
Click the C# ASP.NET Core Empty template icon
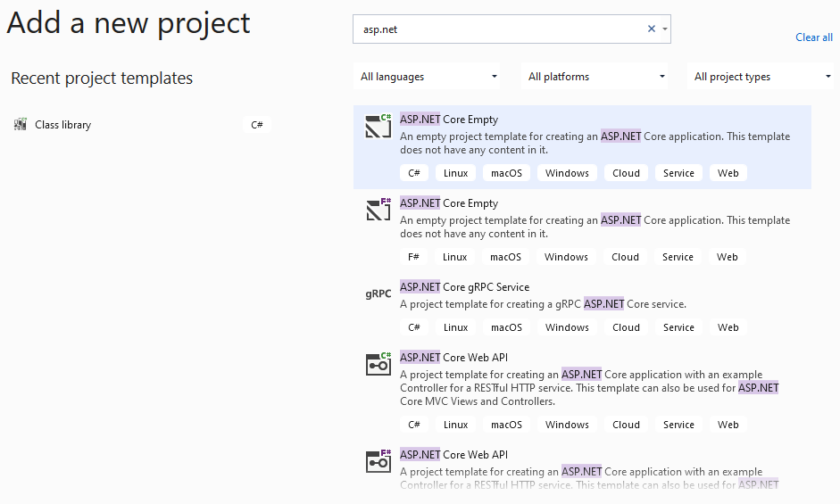pyautogui.click(x=378, y=126)
